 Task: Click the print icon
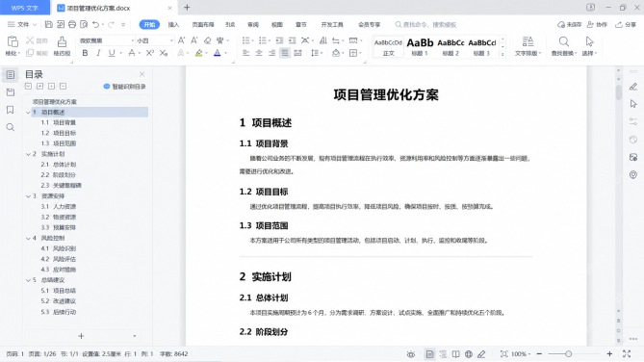(72, 25)
